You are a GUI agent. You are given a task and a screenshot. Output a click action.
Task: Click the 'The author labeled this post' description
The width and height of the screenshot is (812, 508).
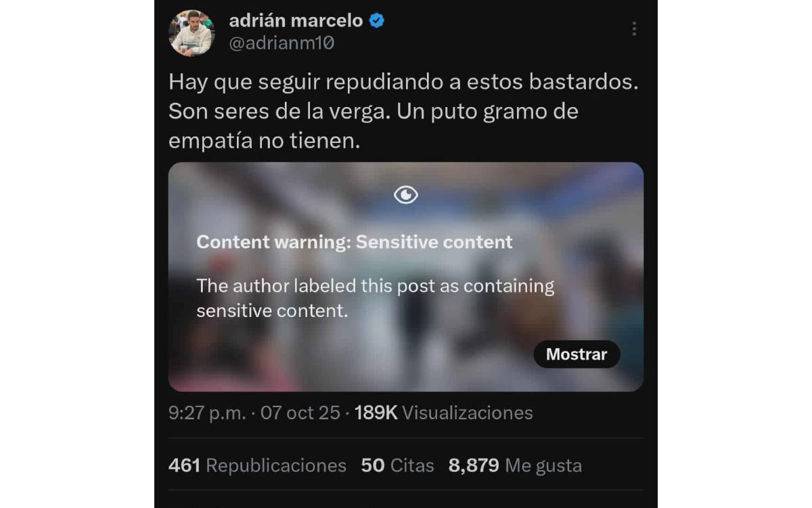(x=376, y=298)
